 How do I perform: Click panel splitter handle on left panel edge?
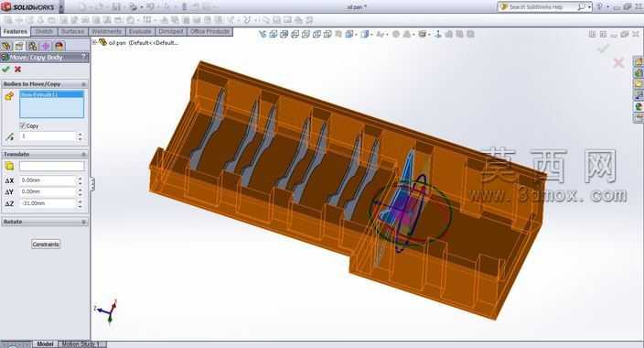92,184
